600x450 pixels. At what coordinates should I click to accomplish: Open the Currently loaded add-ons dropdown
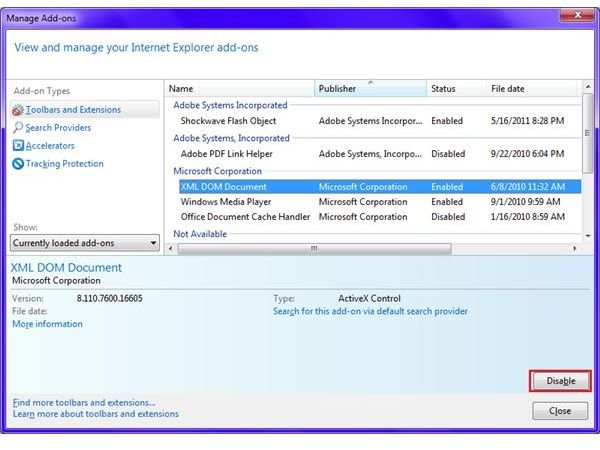(85, 243)
